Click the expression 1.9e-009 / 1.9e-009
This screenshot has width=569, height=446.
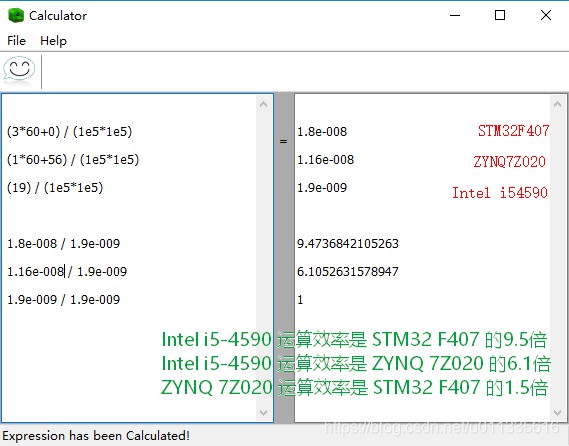click(64, 299)
